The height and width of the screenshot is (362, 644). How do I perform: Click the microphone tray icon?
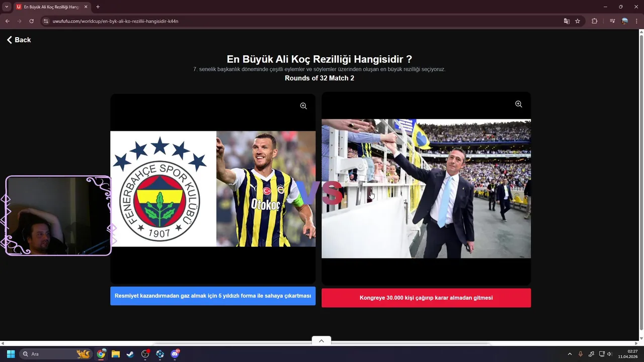coord(581,354)
